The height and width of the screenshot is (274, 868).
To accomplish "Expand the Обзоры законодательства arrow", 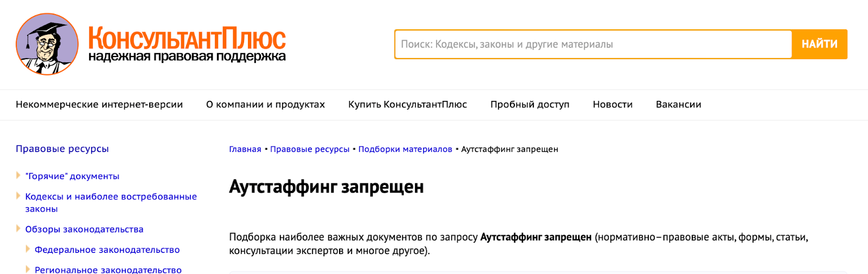I will point(18,228).
